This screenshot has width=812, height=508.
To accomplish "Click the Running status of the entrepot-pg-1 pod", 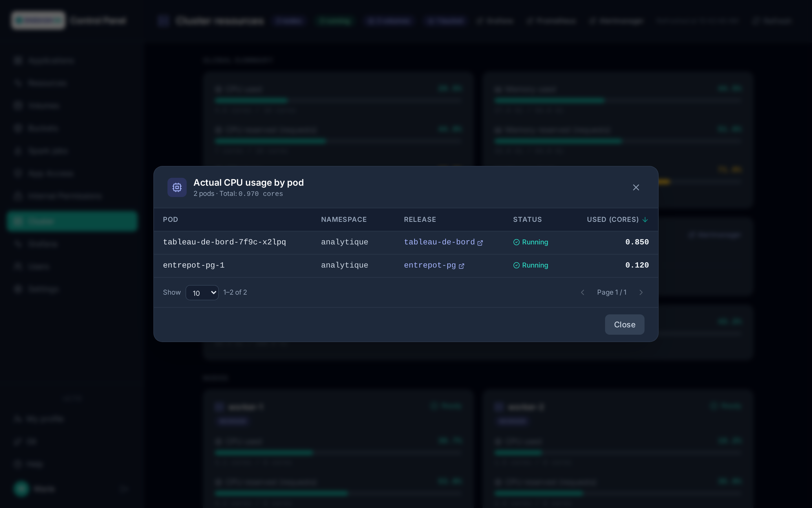I will 531,265.
